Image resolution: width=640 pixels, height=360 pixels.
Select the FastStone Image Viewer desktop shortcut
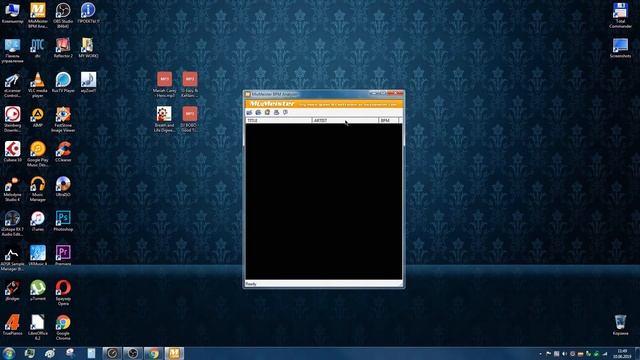click(x=63, y=120)
